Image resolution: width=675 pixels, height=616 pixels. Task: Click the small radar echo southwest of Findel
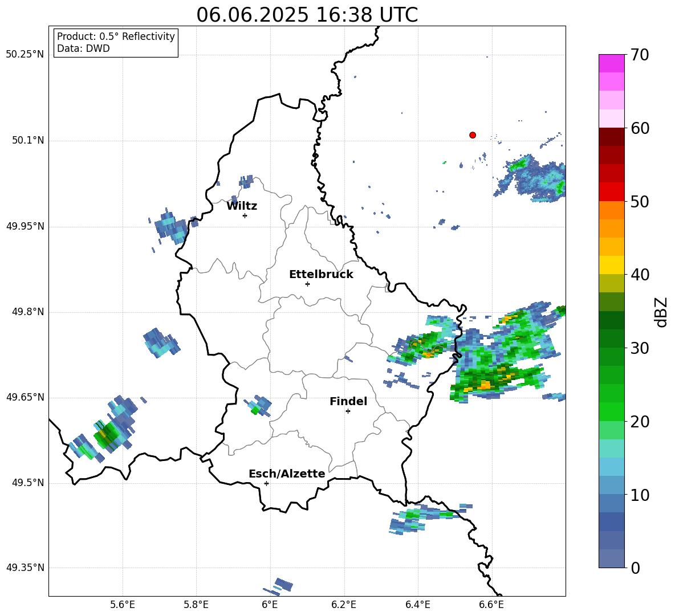click(x=258, y=406)
